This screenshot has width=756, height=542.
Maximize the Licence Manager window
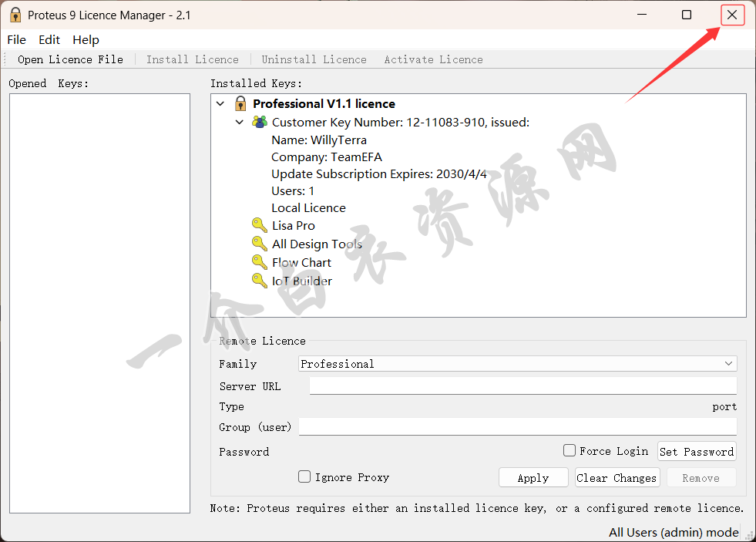point(687,15)
